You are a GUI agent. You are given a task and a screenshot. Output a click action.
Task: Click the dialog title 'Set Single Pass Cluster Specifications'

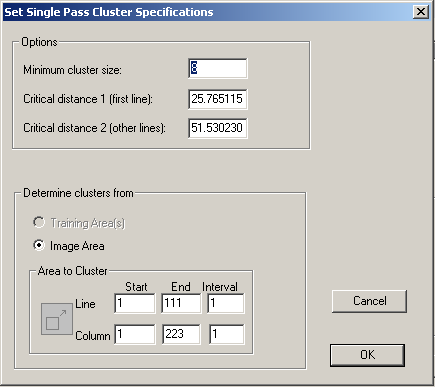[109, 12]
